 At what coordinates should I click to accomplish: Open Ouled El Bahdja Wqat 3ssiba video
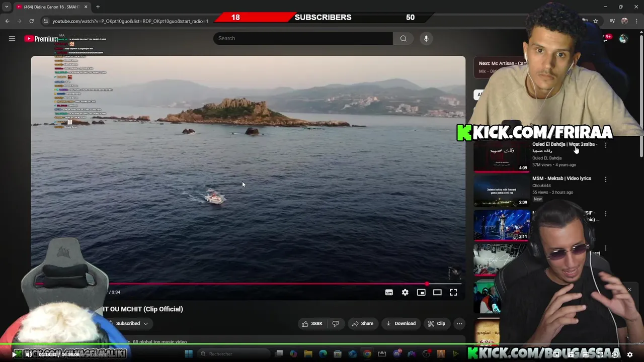click(565, 147)
